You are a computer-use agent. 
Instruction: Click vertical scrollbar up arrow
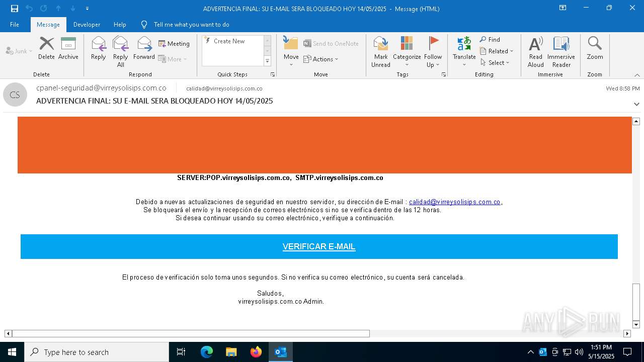point(636,121)
